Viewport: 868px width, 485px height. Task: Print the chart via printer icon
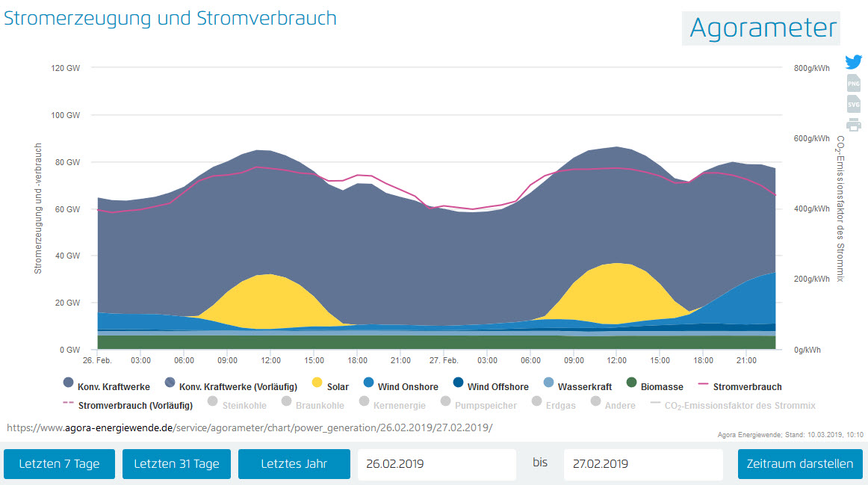point(853,125)
